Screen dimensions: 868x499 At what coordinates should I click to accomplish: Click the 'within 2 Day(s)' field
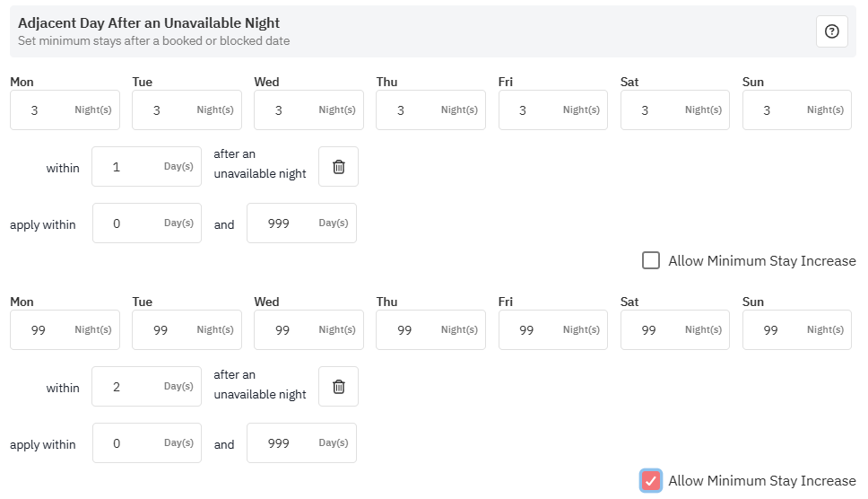pos(147,387)
